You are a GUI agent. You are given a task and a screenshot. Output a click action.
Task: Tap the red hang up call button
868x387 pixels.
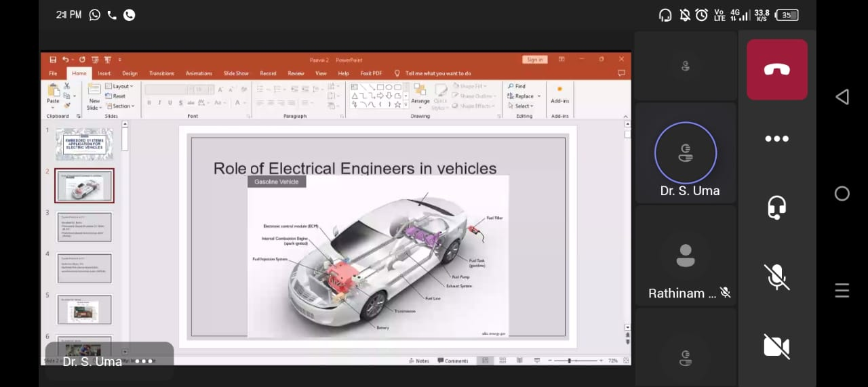[x=776, y=70]
